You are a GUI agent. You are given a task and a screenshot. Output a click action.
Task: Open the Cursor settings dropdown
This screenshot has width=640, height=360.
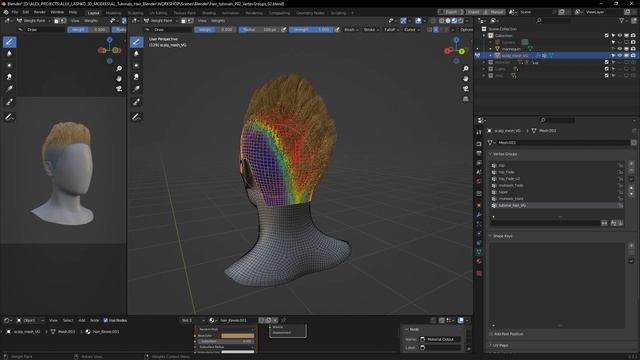pyautogui.click(x=411, y=30)
